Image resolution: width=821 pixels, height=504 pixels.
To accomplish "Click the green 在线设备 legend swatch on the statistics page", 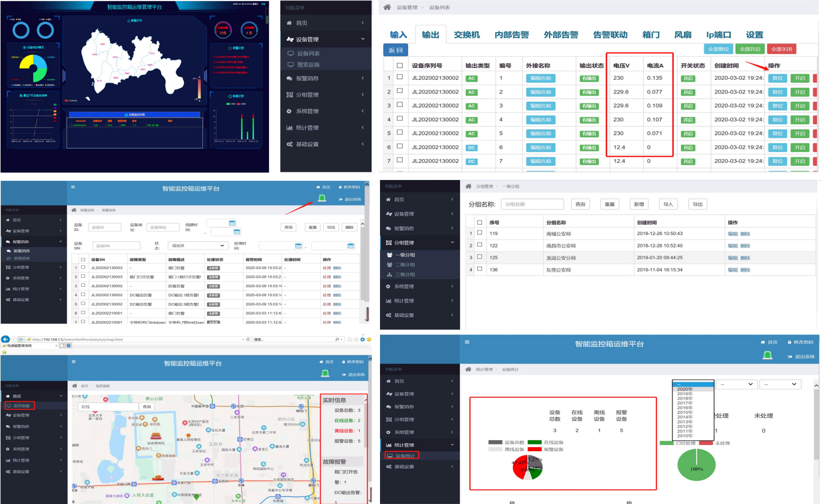I will (535, 443).
